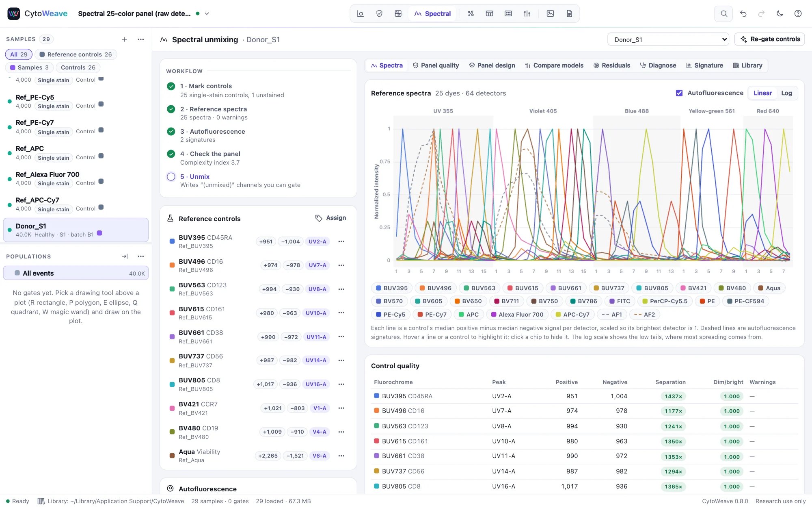The width and height of the screenshot is (812, 508).
Task: Open more options for Aqua Viability control
Action: (x=341, y=456)
